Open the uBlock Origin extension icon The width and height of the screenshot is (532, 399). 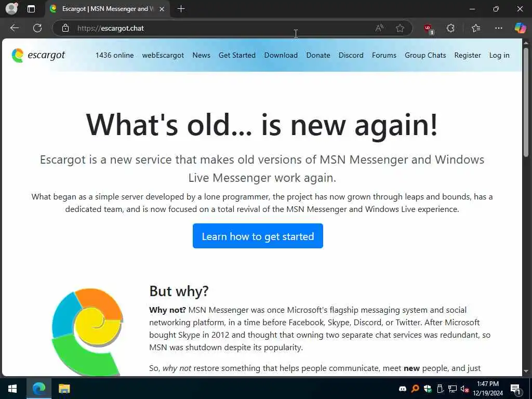[x=429, y=29]
